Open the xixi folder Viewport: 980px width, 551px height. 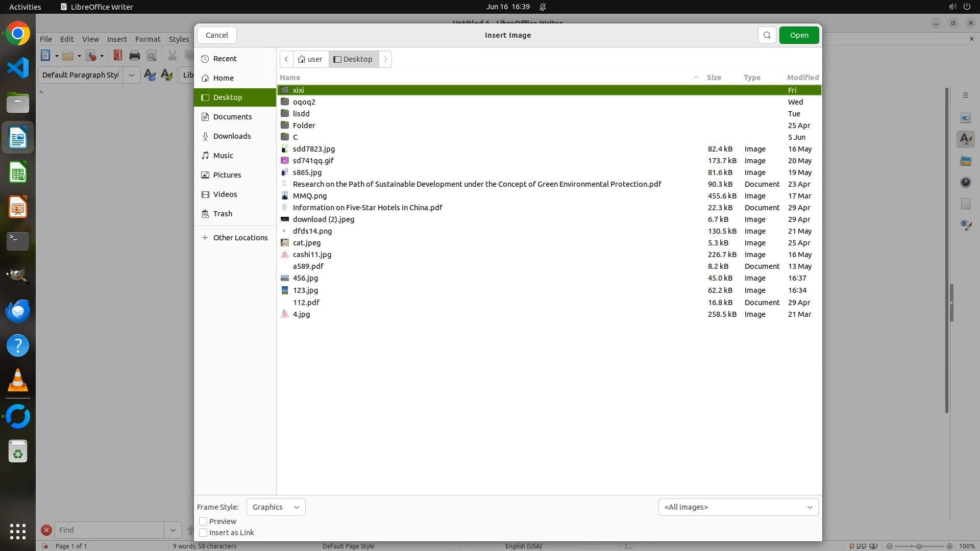point(298,90)
